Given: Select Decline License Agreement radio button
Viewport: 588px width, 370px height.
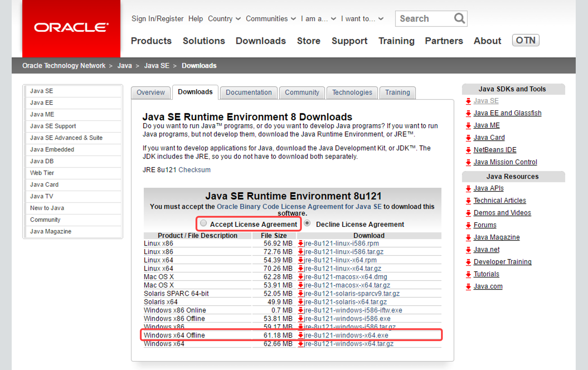Looking at the screenshot, I should (x=307, y=223).
